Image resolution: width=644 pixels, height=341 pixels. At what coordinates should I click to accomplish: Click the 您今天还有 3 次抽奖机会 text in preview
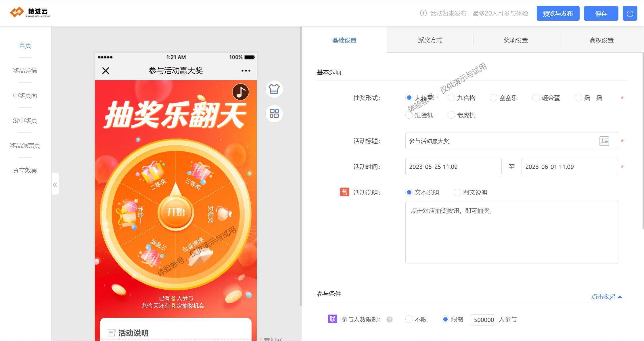coord(173,306)
